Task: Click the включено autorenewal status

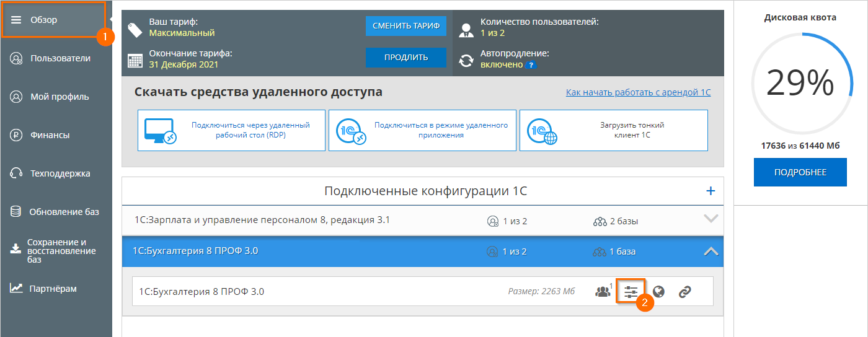Action: [x=502, y=64]
